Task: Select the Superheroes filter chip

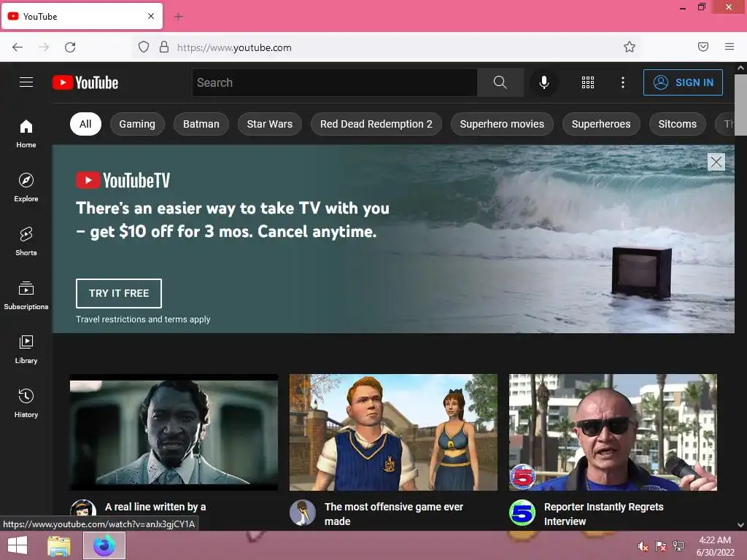Action: pos(601,124)
